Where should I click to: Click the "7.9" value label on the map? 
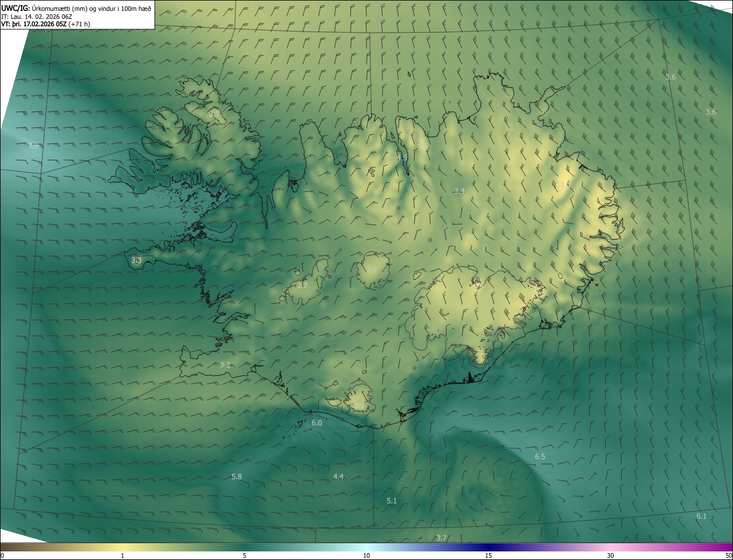point(33,146)
